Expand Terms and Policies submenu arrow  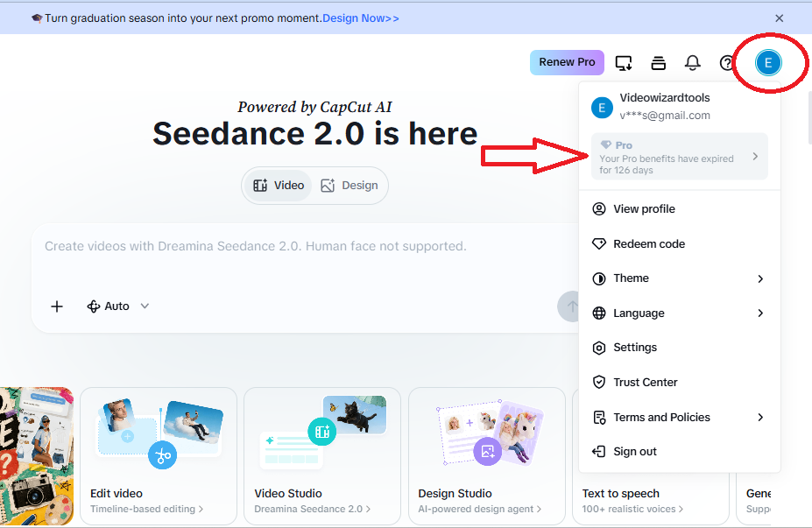point(760,417)
